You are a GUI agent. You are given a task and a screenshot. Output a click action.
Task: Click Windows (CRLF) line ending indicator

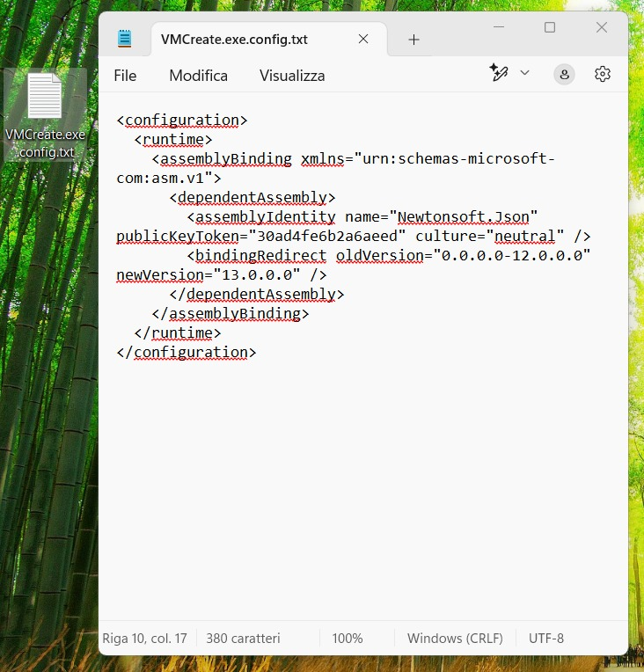click(x=455, y=639)
